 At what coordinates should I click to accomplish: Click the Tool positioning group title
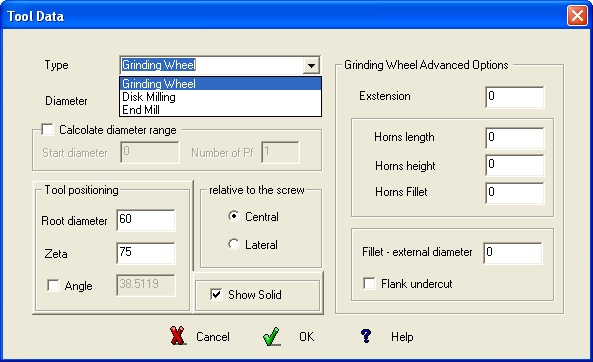point(81,190)
